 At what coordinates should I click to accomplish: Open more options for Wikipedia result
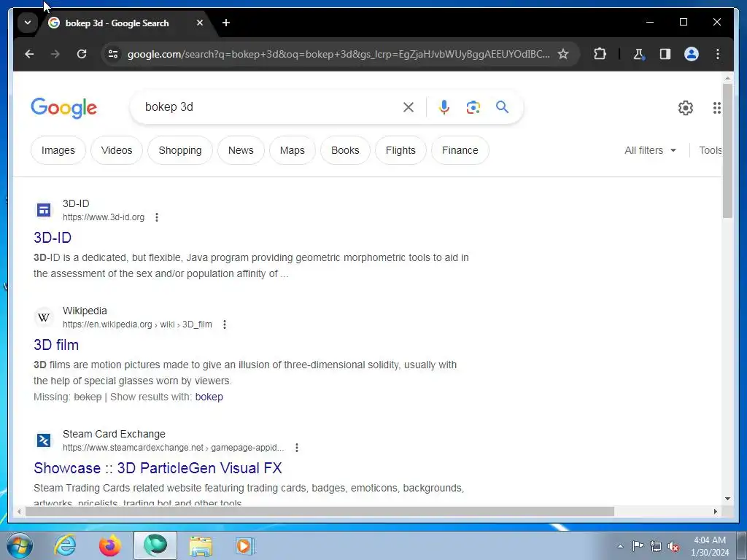(x=225, y=324)
